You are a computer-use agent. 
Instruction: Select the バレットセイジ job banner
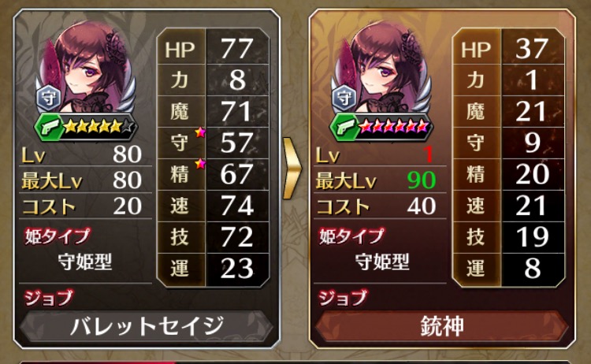[147, 326]
